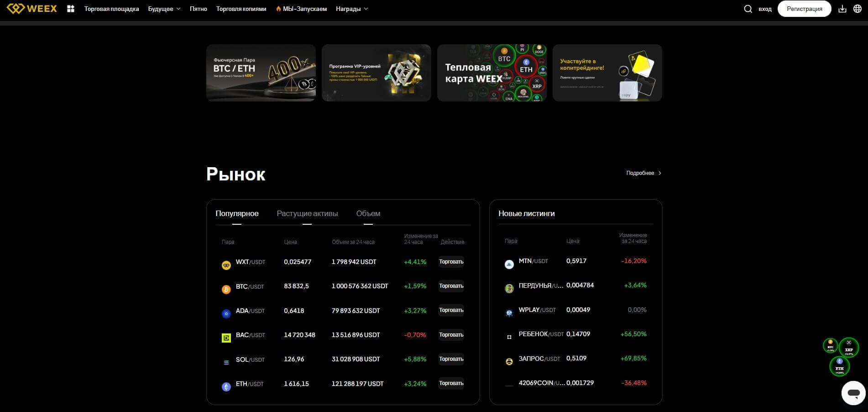868x412 pixels.
Task: Open Подробнее market details link
Action: (643, 173)
